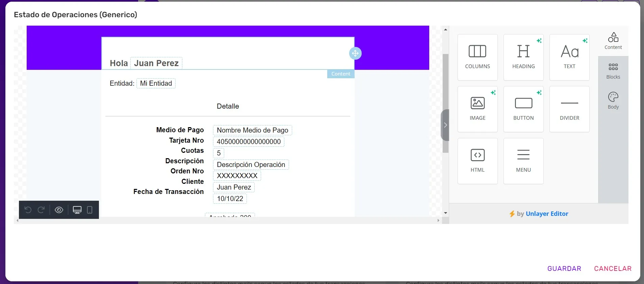
Task: Add a Heading content block
Action: point(523,57)
